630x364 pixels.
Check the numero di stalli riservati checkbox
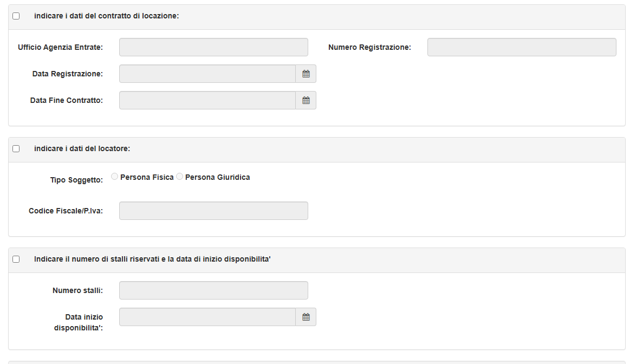click(x=16, y=259)
